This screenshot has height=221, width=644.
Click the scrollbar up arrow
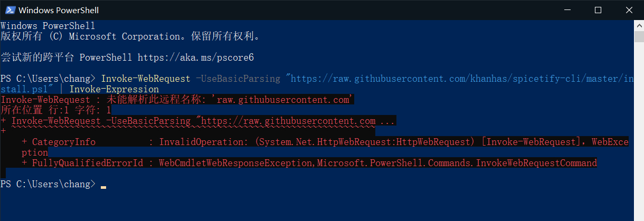pyautogui.click(x=639, y=25)
